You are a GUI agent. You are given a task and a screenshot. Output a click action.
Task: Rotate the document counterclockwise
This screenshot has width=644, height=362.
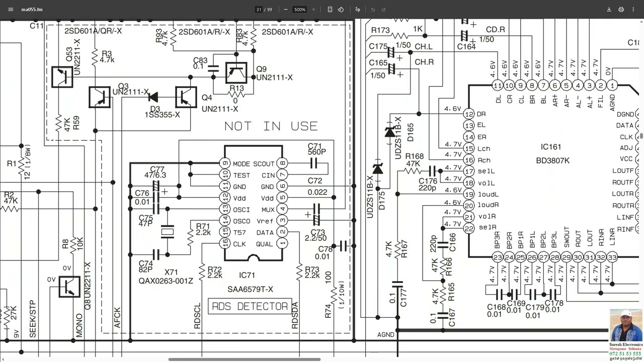pos(341,10)
